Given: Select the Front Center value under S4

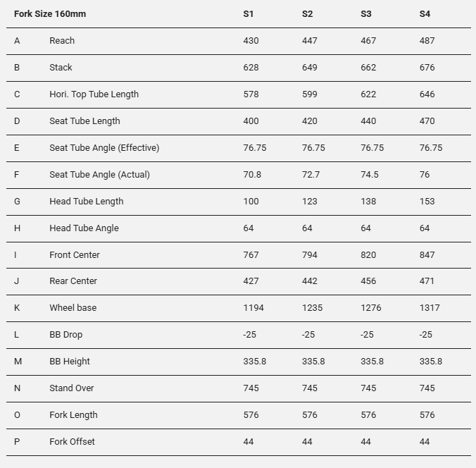Looking at the screenshot, I should pos(427,255).
